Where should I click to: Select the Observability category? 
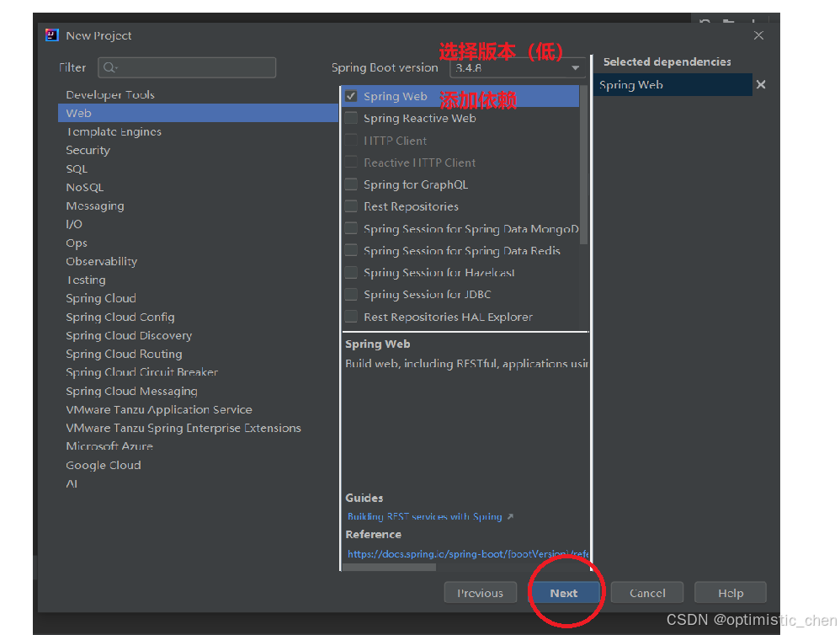pyautogui.click(x=101, y=262)
